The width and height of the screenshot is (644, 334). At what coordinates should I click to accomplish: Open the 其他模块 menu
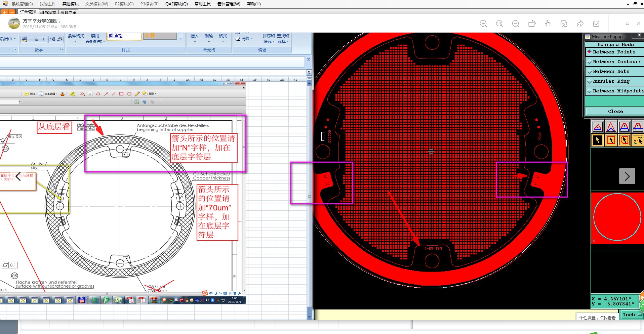[71, 4]
